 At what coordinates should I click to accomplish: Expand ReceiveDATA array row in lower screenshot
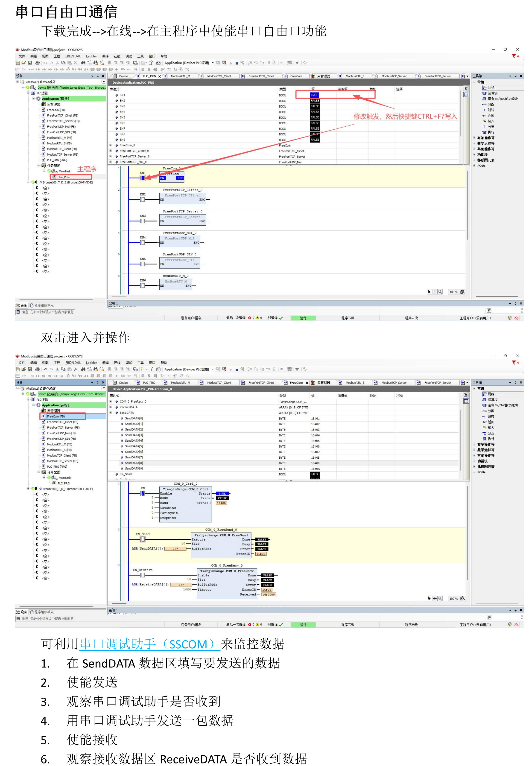(x=111, y=407)
